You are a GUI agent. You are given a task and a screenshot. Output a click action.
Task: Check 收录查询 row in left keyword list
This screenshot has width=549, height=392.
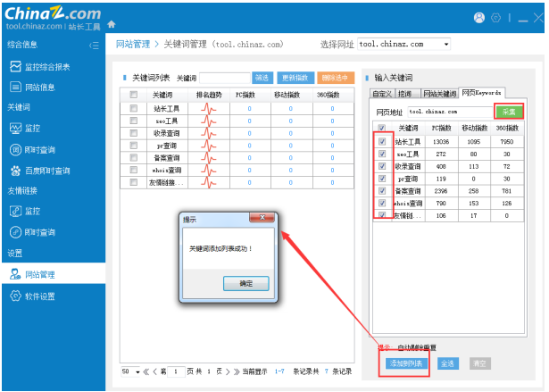pyautogui.click(x=133, y=133)
